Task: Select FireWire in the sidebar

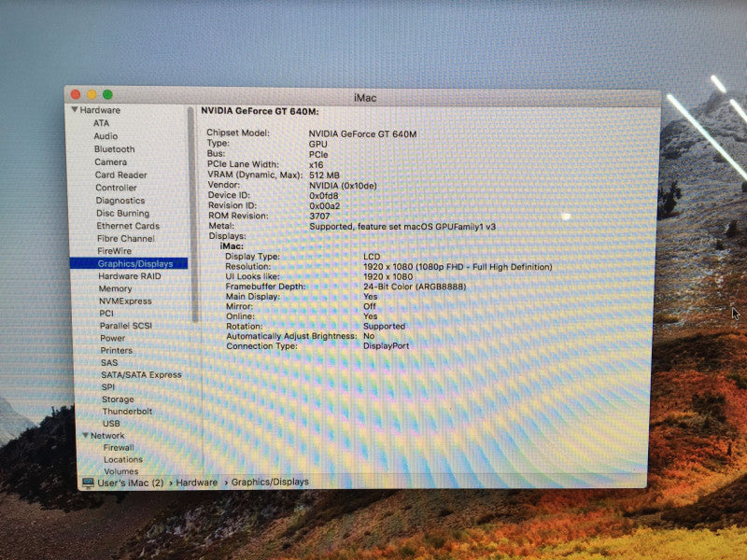Action: (x=114, y=251)
